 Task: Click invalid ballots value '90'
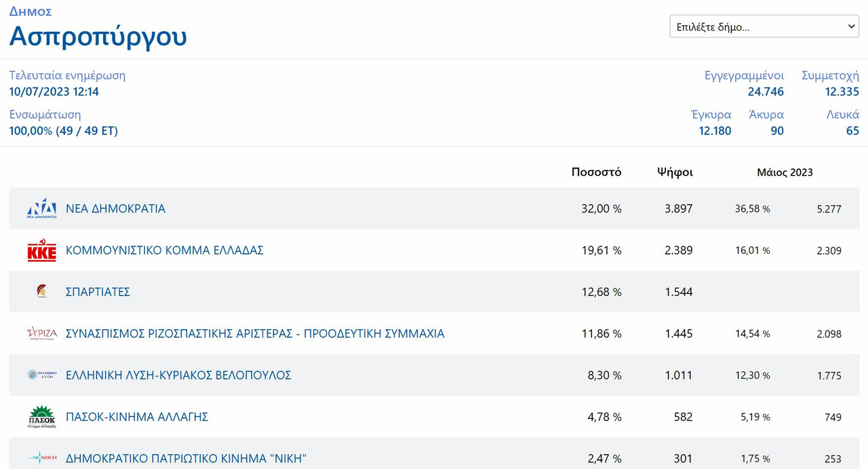(x=777, y=131)
